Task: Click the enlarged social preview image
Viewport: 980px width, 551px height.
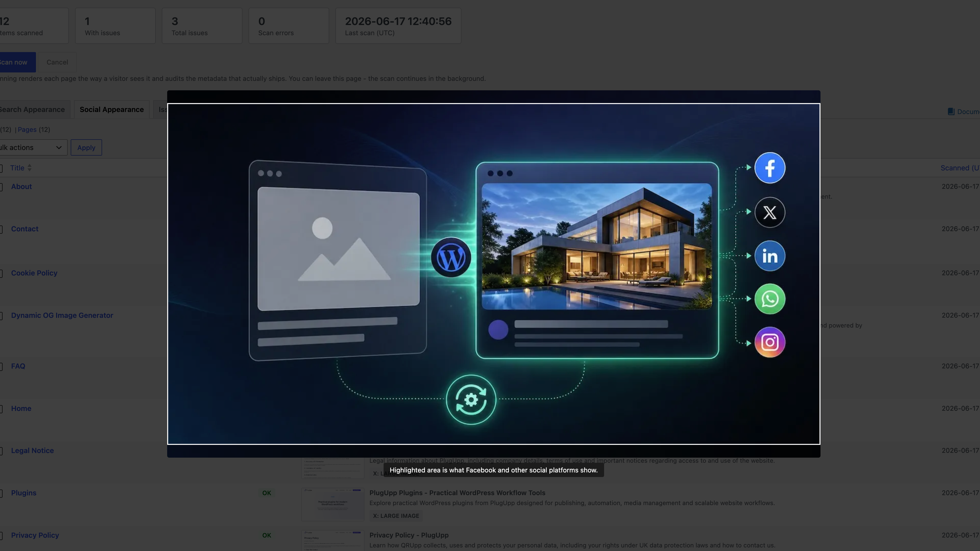Action: point(493,274)
